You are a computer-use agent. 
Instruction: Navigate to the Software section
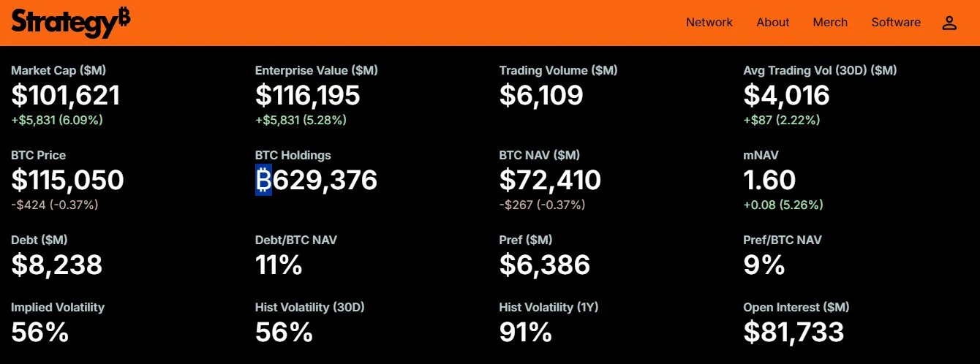click(896, 23)
